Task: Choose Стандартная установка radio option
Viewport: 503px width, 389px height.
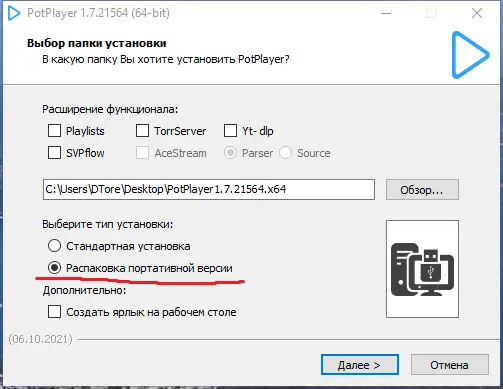Action: pyautogui.click(x=54, y=246)
